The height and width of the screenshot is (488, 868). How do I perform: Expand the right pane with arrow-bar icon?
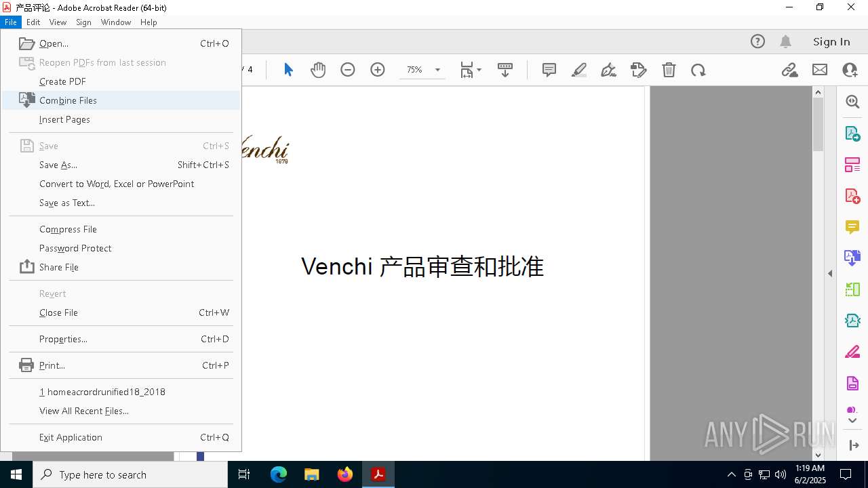point(853,445)
